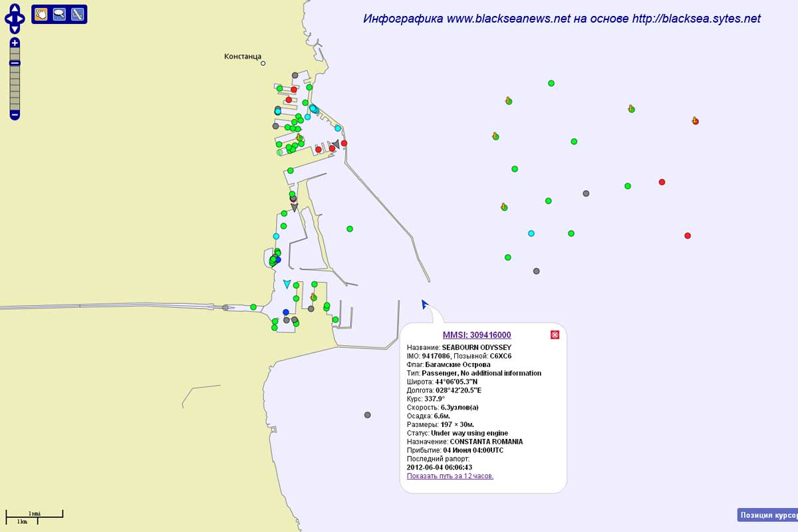798x532 pixels.
Task: Click the cyan vessel dot in offshore anchorage
Action: [x=531, y=233]
